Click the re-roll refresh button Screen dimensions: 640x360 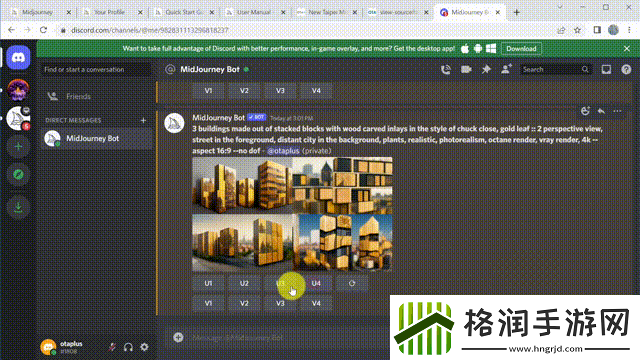[x=352, y=283]
